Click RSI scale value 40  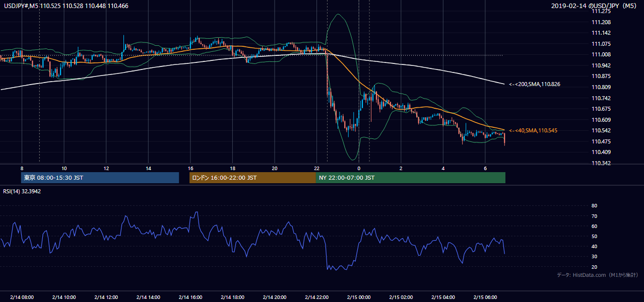(594, 246)
